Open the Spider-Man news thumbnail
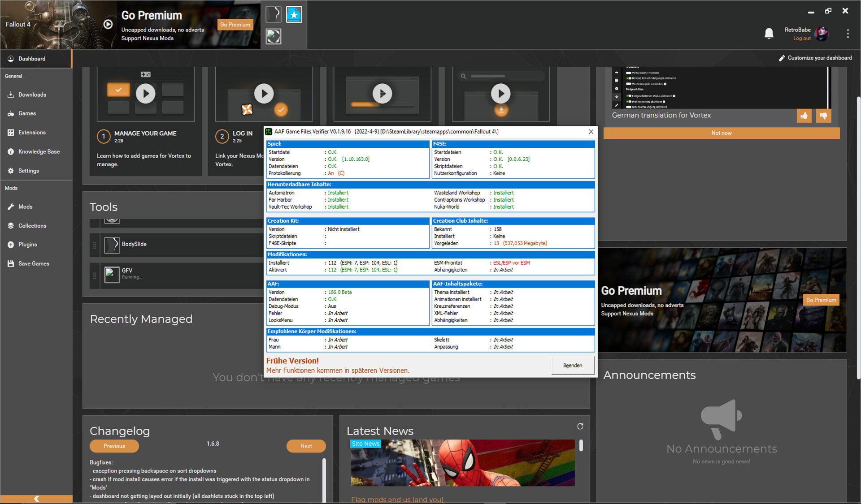 pyautogui.click(x=463, y=463)
